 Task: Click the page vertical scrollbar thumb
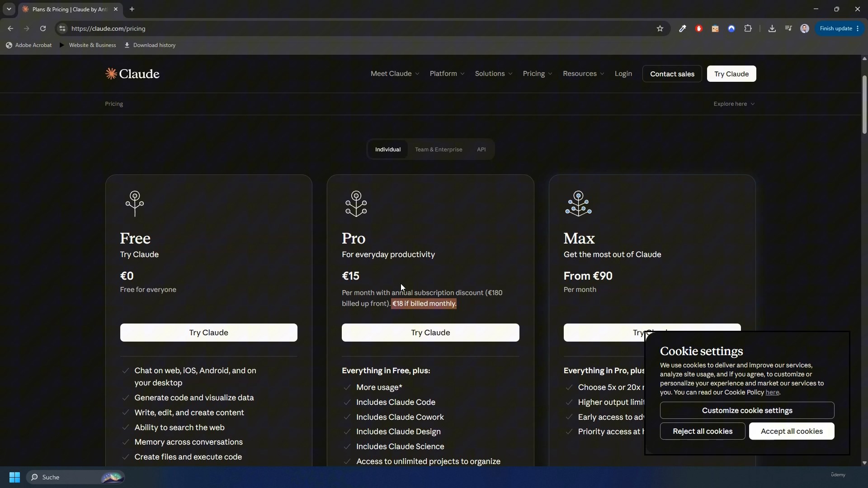pos(864,104)
